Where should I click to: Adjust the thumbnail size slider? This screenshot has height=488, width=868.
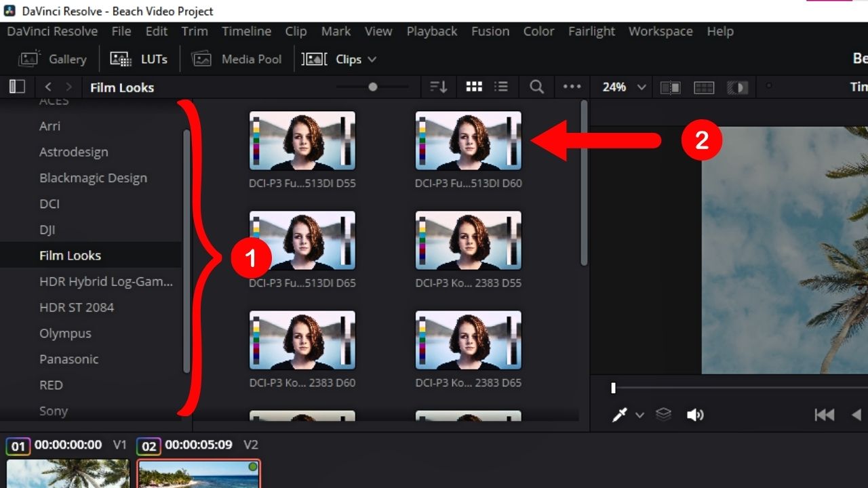click(x=372, y=87)
